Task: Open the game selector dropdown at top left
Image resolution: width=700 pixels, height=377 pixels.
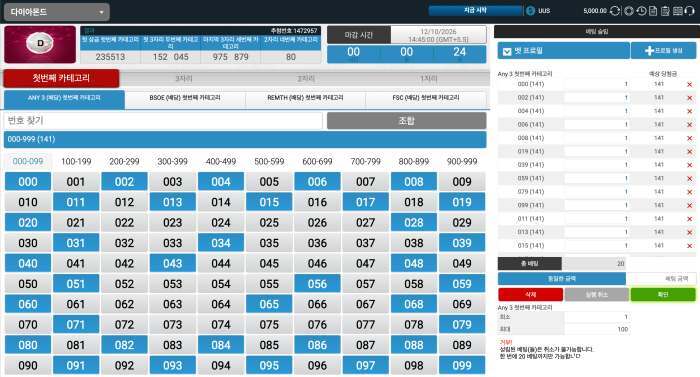Action: [57, 12]
